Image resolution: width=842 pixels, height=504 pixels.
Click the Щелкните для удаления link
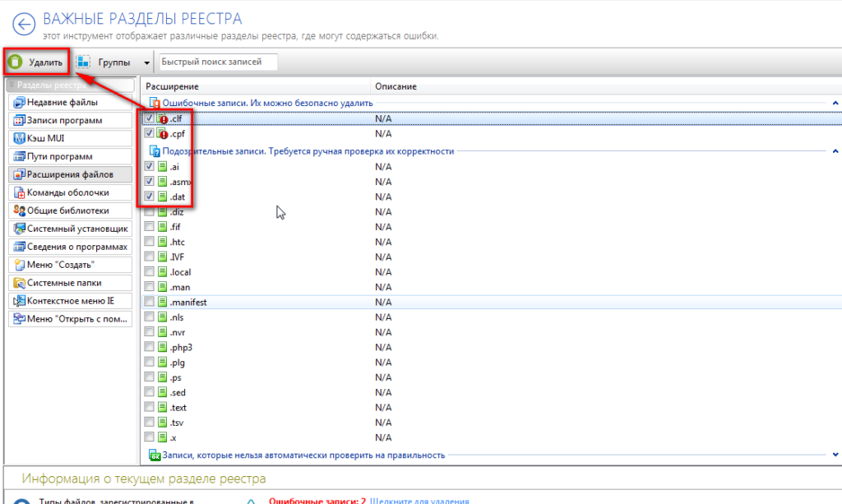tap(419, 501)
